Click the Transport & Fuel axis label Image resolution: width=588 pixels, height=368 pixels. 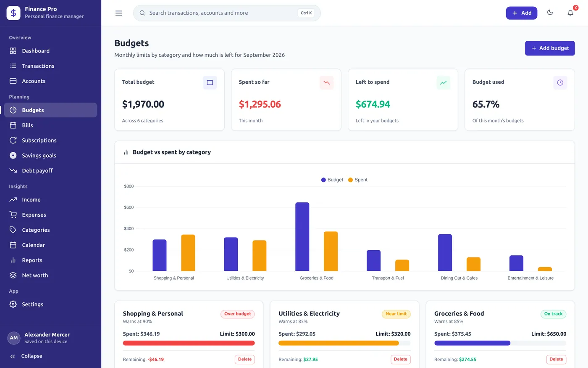pos(388,278)
